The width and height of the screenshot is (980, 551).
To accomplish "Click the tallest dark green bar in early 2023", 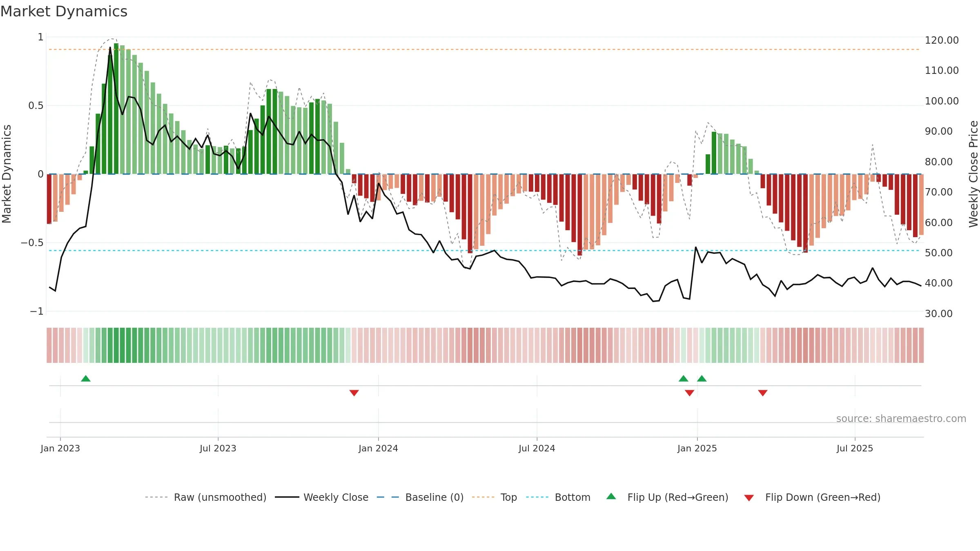I will 116,109.
